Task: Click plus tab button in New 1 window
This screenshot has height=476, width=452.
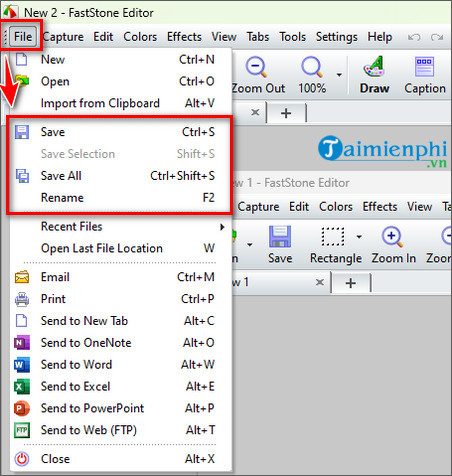Action: 351,283
